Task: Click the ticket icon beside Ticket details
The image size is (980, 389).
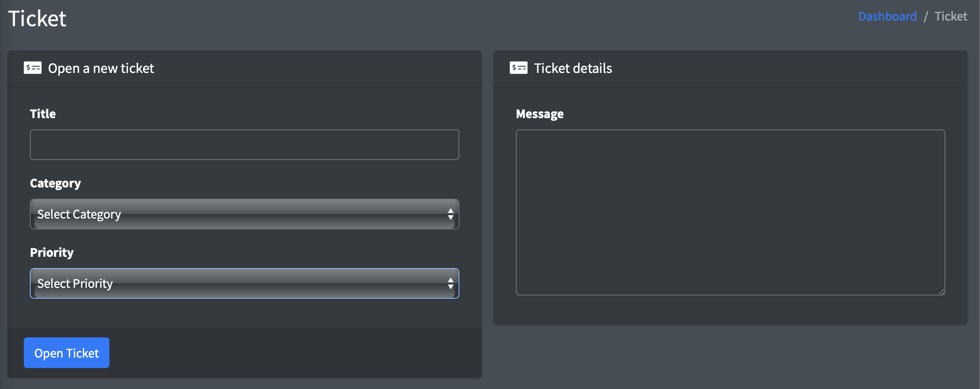Action: [518, 68]
